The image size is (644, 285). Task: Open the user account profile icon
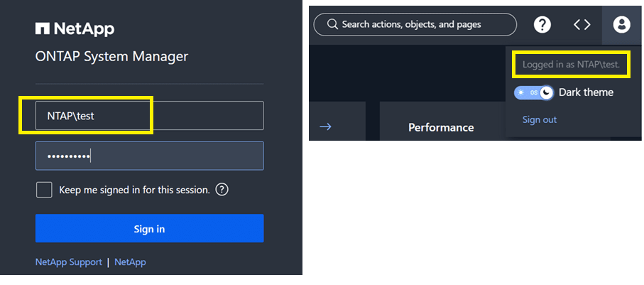point(621,25)
